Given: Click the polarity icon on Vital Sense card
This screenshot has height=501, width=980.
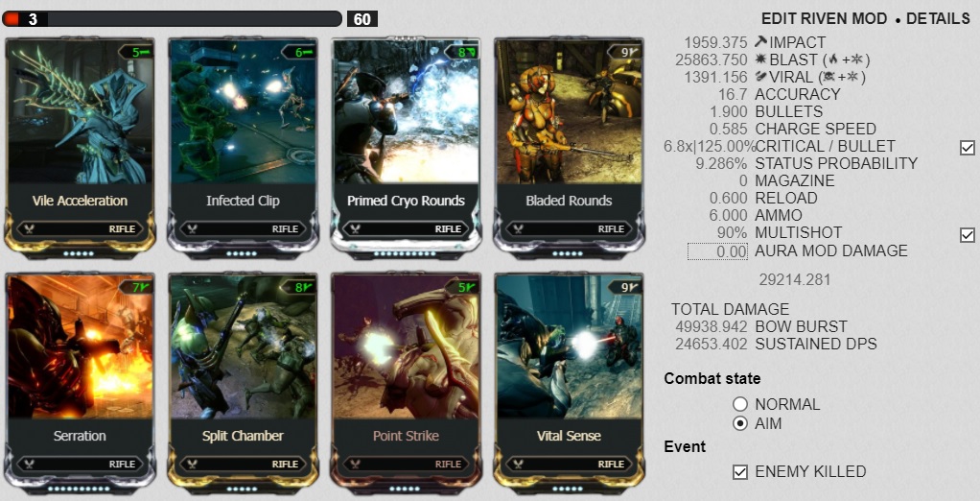Looking at the screenshot, I should 631,288.
